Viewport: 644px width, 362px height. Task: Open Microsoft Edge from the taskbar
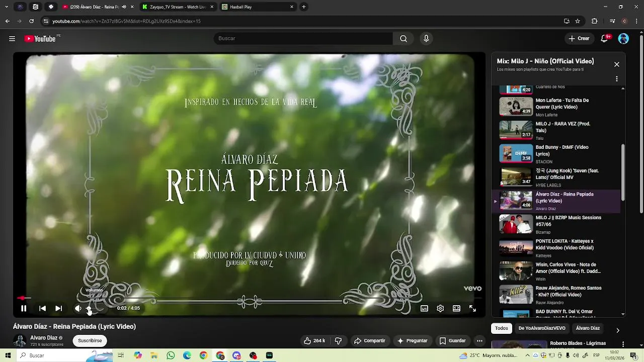pyautogui.click(x=187, y=355)
